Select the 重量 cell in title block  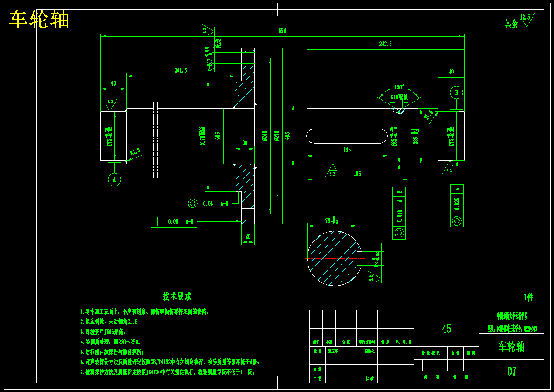coord(455,353)
